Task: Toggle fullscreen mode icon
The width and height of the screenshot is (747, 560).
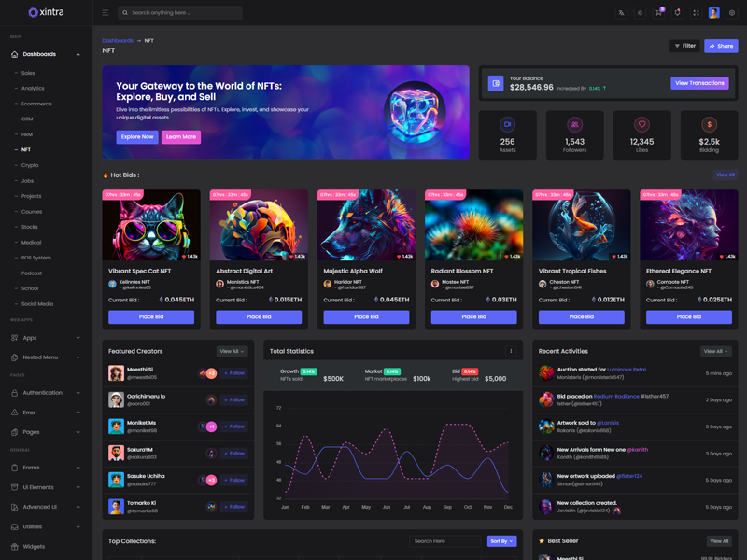Action: pyautogui.click(x=696, y=13)
